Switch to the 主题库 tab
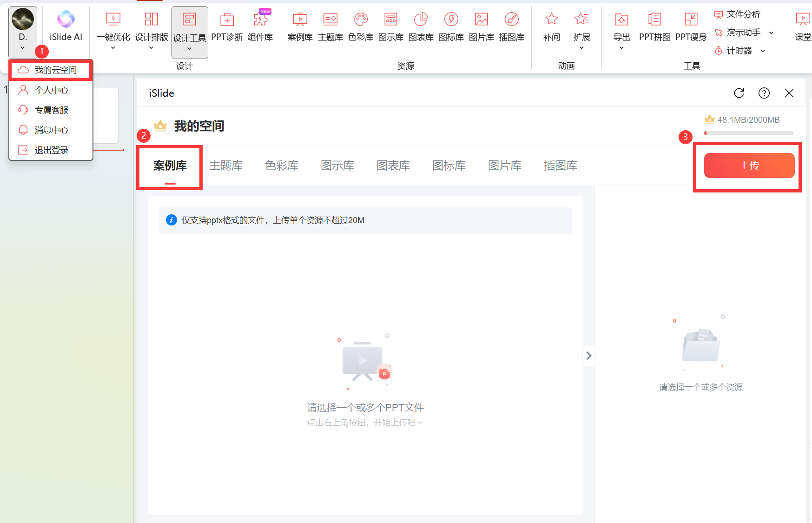Screen dimensions: 812x523 tap(226, 166)
